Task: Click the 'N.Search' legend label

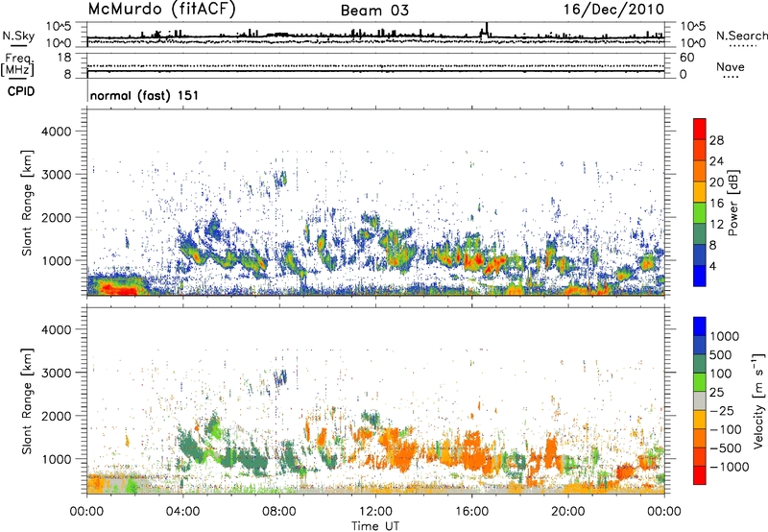Action: click(x=741, y=36)
